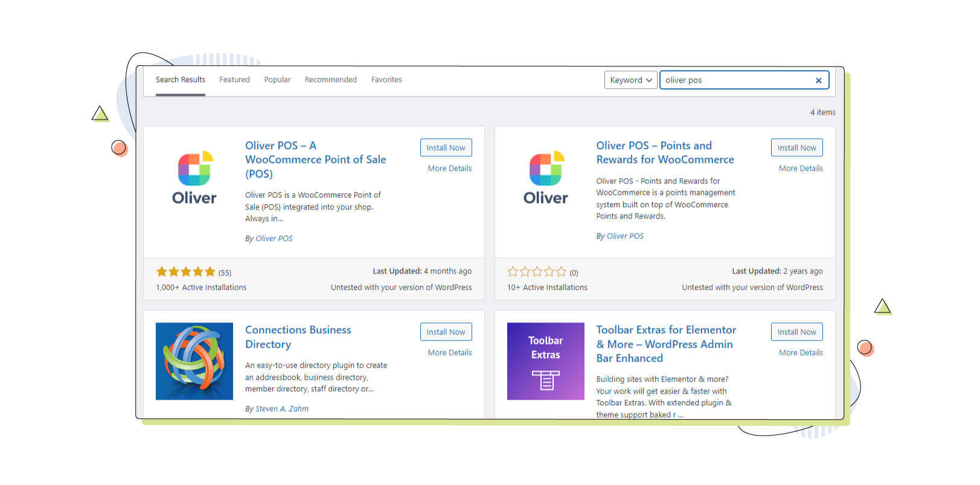Click Untested with your version text under Points and Rewards
Viewport: 980px width, 485px height.
coord(752,287)
